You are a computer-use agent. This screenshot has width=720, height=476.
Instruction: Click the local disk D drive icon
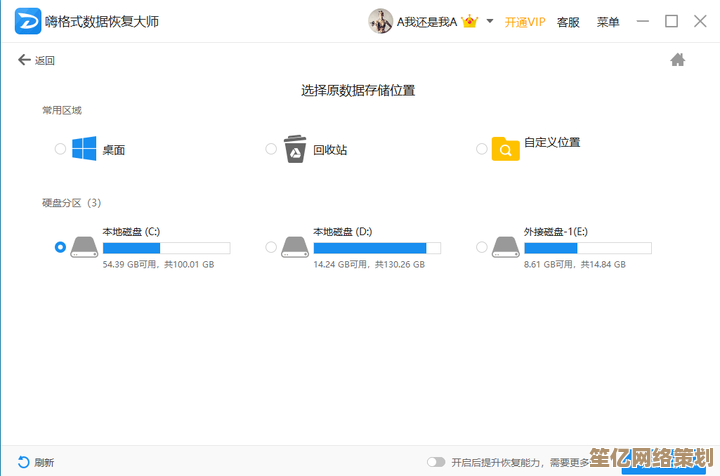[x=294, y=246]
